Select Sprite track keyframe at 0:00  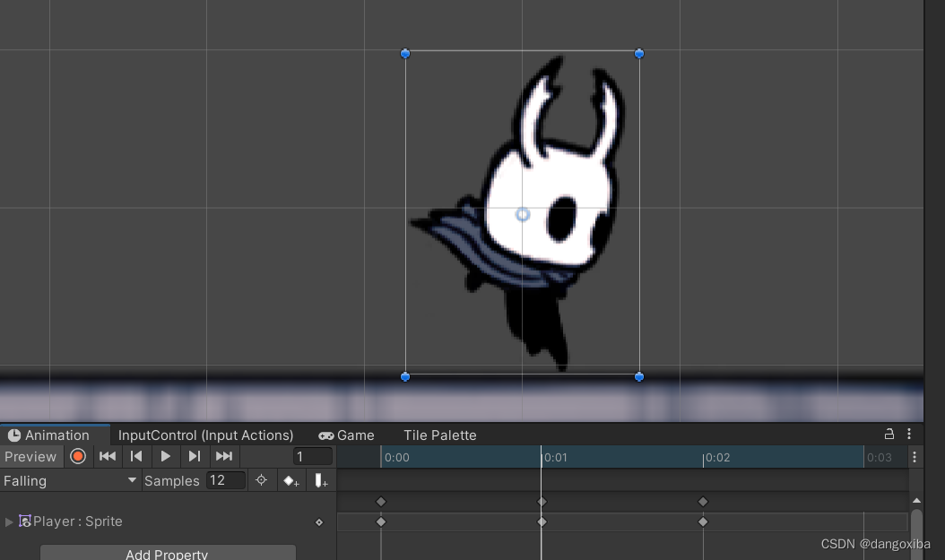(381, 522)
